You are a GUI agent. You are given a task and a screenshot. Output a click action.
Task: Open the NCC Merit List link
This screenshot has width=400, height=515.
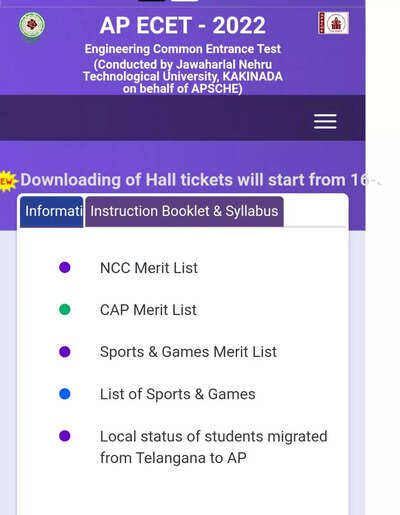(x=149, y=268)
